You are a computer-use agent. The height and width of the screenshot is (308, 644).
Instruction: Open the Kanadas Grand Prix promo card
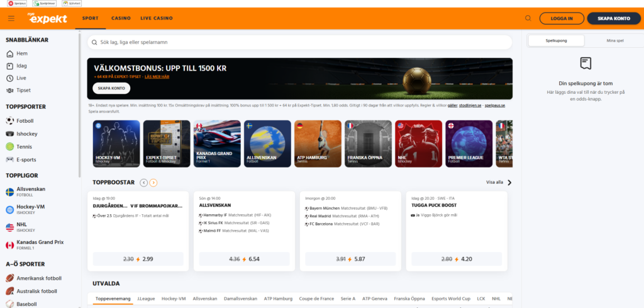217,144
